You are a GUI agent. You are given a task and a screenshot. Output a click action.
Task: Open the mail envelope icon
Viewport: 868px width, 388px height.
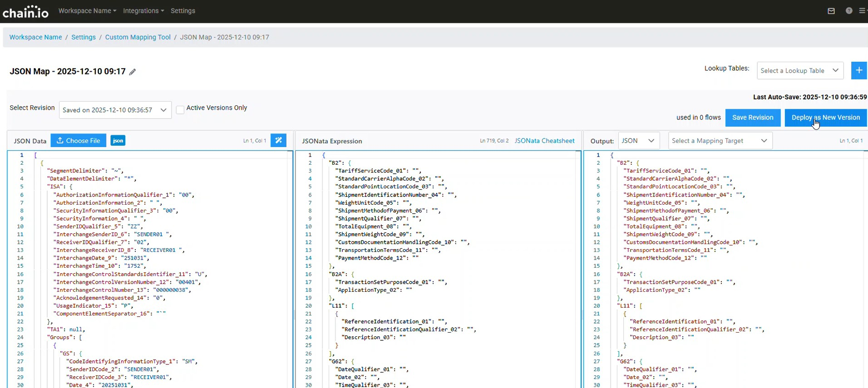831,11
